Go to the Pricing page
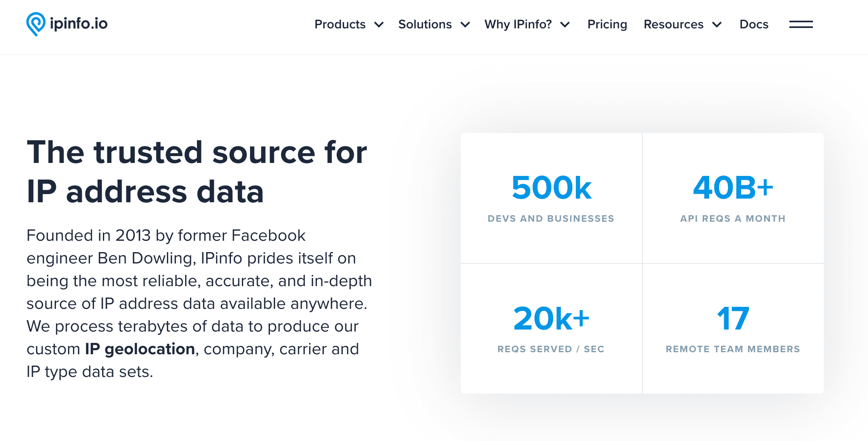 [607, 24]
